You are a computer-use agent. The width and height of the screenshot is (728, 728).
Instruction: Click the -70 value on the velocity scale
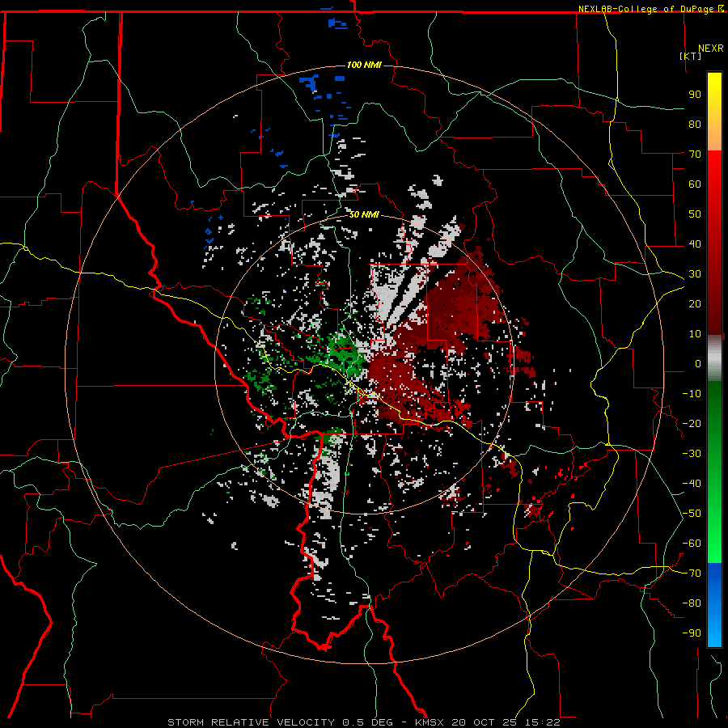point(692,574)
